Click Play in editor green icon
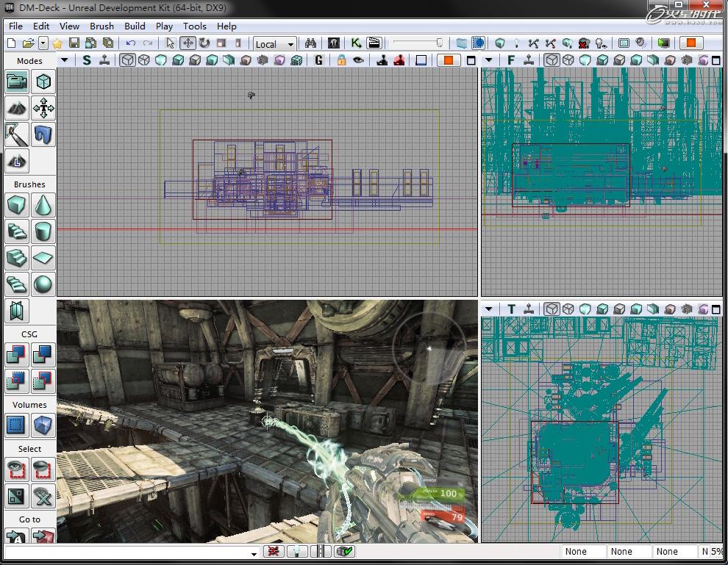This screenshot has width=728, height=565. tap(663, 43)
